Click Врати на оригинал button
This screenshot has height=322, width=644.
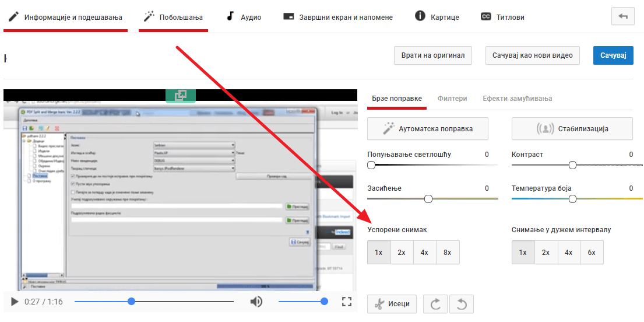(433, 55)
